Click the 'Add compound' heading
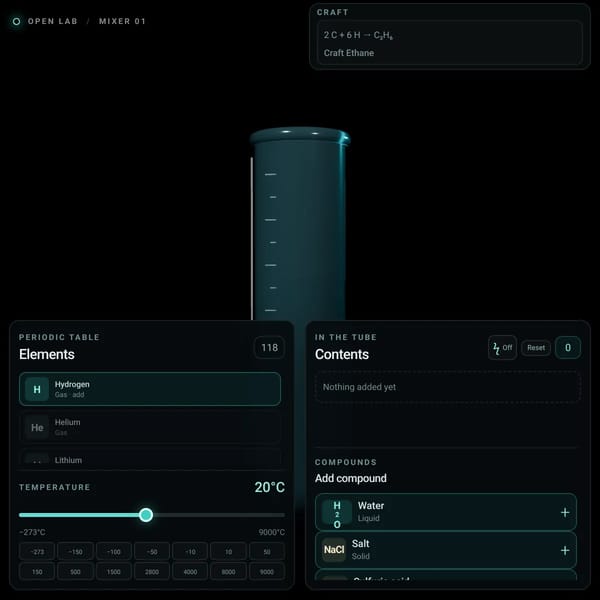The height and width of the screenshot is (600, 600). tap(351, 478)
